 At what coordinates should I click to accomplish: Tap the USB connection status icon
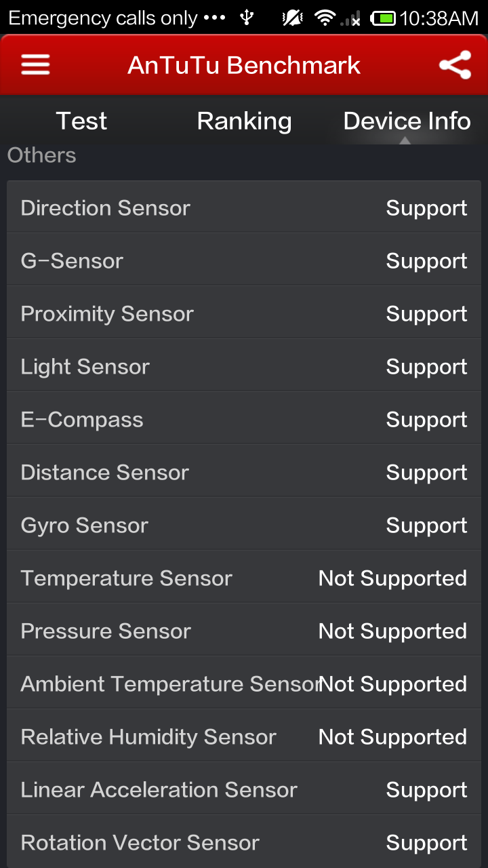click(x=247, y=18)
